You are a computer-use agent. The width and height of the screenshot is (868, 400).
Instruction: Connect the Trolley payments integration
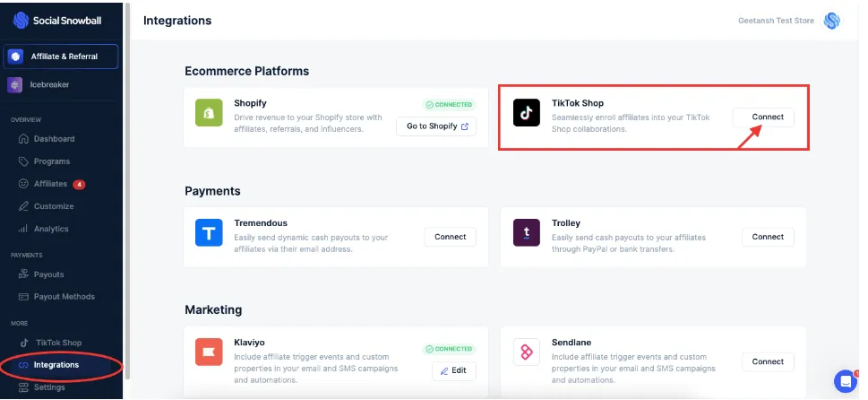pos(768,237)
